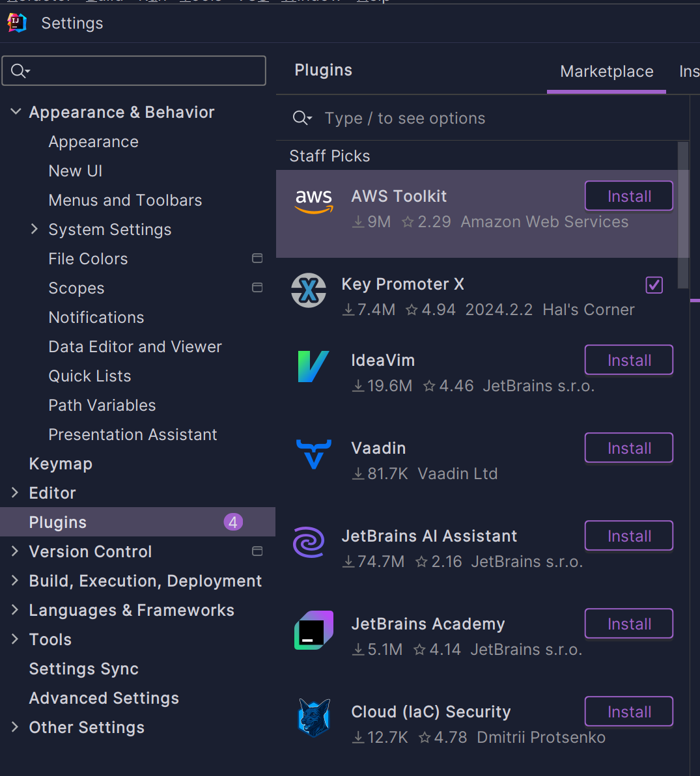Screen dimensions: 700x776
Task: Click the plugin search field
Action: pos(483,118)
